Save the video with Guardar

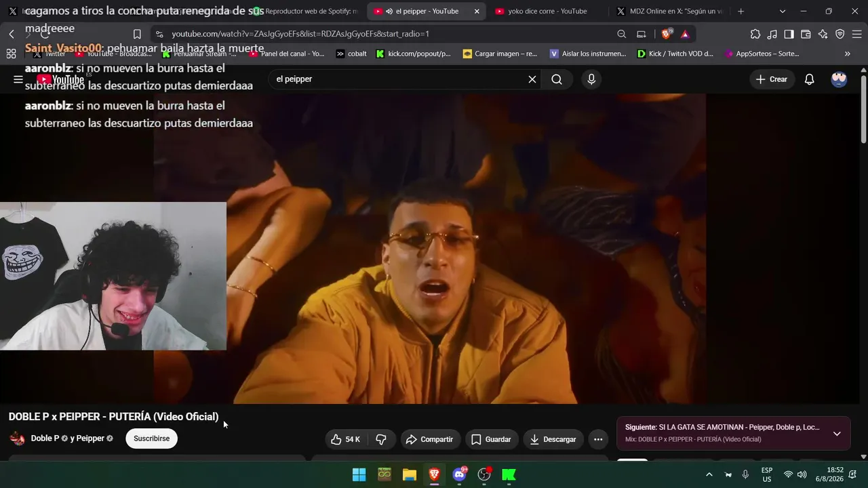pos(491,439)
